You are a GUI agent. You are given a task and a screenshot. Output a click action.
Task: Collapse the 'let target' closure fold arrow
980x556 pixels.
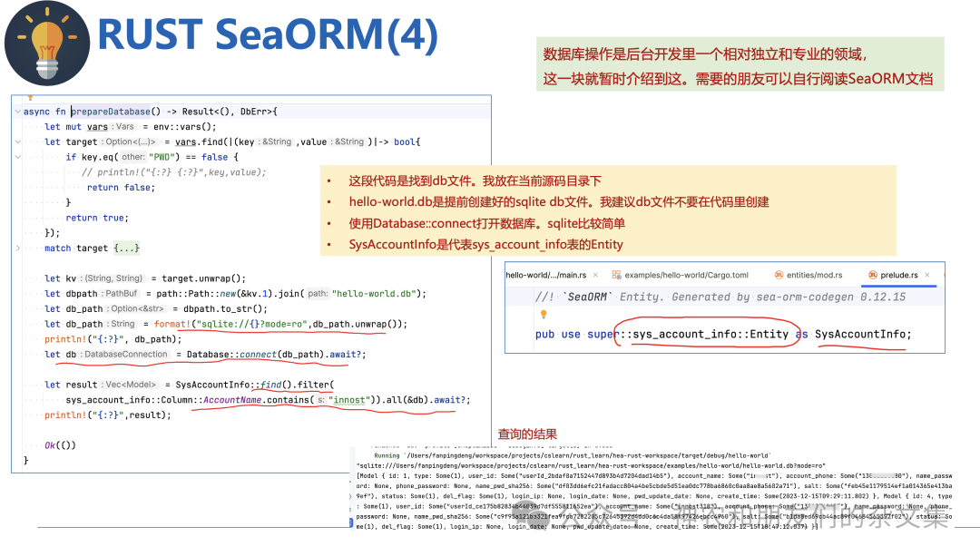(x=17, y=141)
